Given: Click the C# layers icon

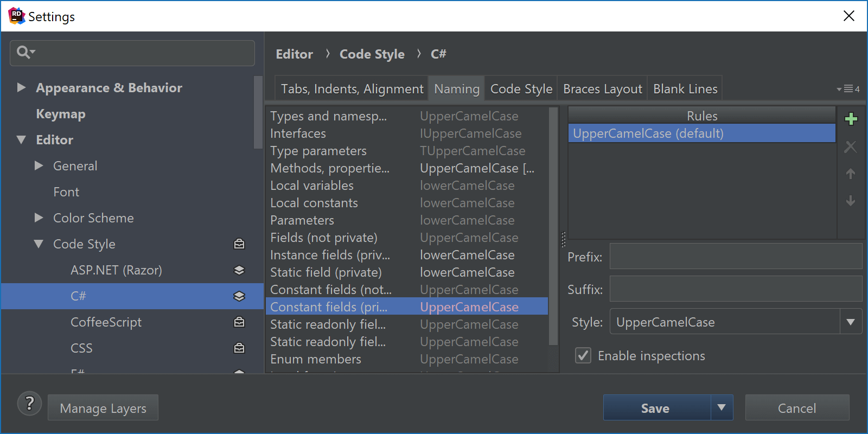Looking at the screenshot, I should pyautogui.click(x=239, y=296).
